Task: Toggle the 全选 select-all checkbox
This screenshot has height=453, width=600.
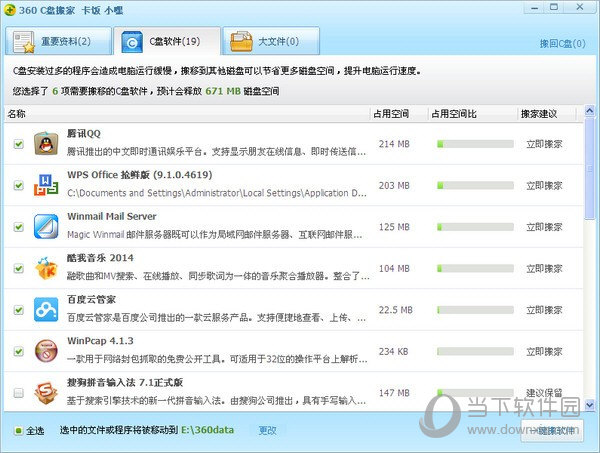Action: (x=18, y=431)
